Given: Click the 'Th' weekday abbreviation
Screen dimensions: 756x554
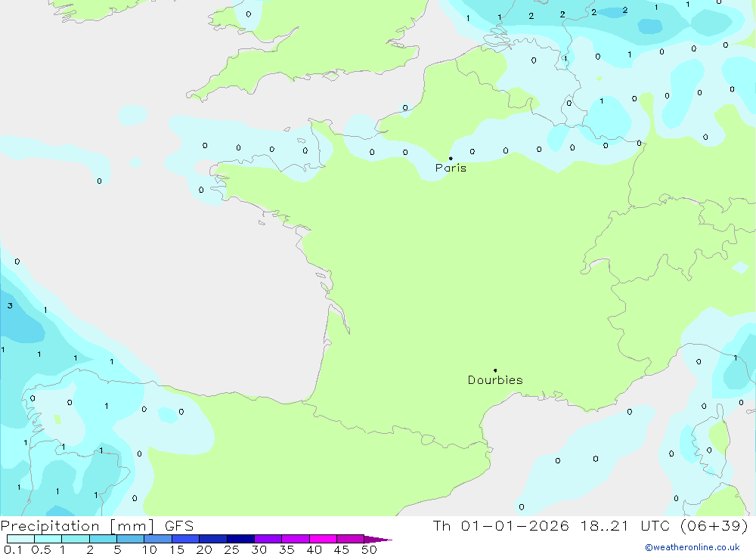Looking at the screenshot, I should (442, 526).
